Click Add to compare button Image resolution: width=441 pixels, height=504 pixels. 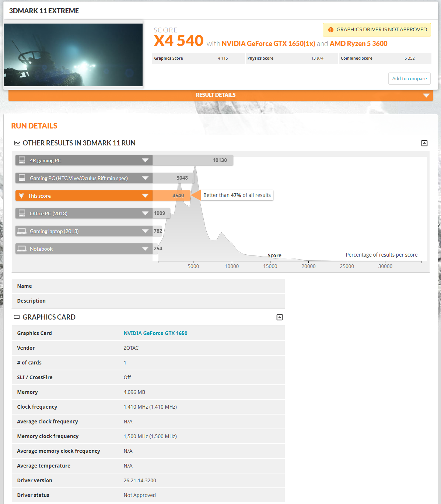point(409,78)
